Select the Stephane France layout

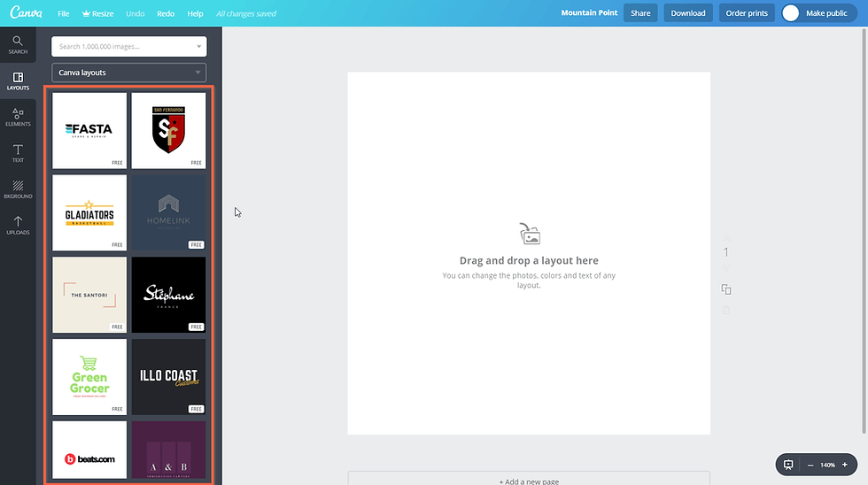click(x=168, y=295)
